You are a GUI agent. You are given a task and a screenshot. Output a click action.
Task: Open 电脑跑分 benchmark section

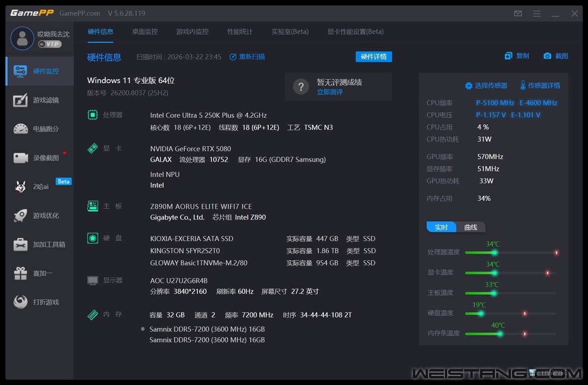coord(40,129)
